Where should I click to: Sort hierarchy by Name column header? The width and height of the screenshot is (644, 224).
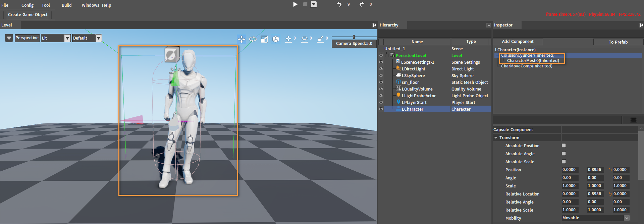pos(417,42)
